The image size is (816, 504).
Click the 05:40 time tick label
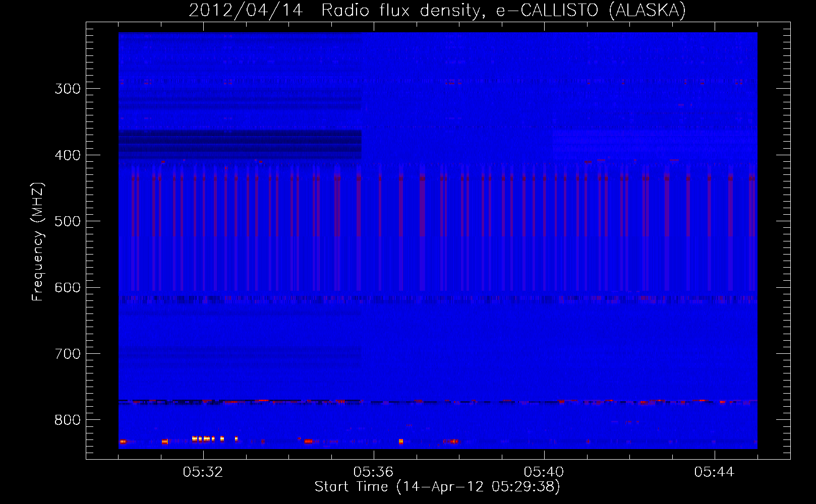(544, 472)
